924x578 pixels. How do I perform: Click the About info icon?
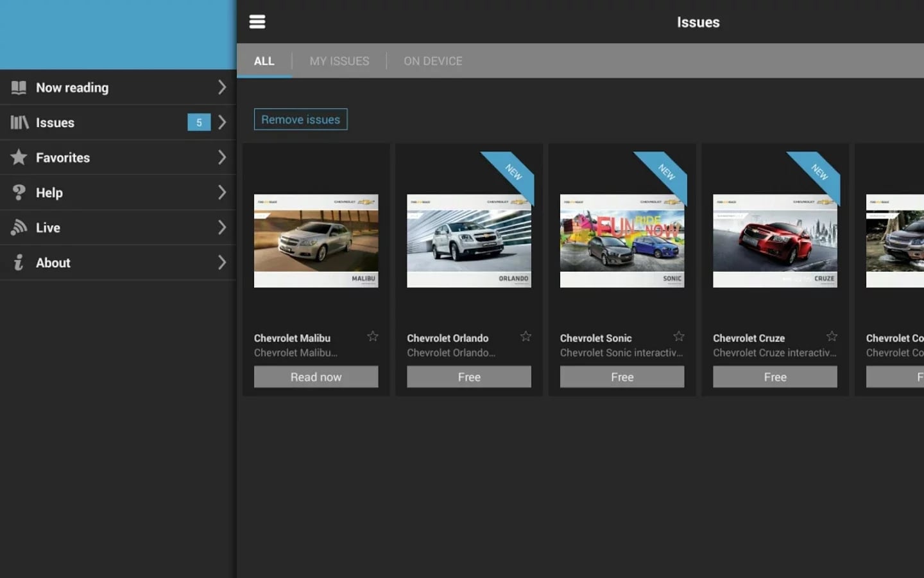tap(19, 262)
